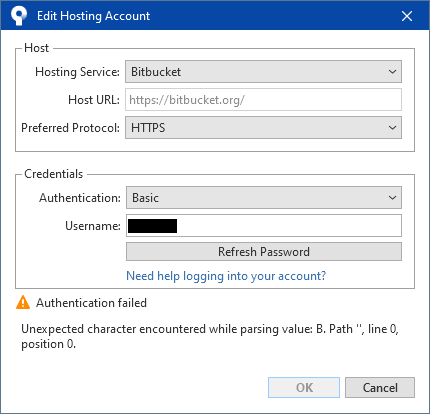Viewport: 430px width, 414px height.
Task: Click the Authentication combo box chevron arrow
Action: 392,198
